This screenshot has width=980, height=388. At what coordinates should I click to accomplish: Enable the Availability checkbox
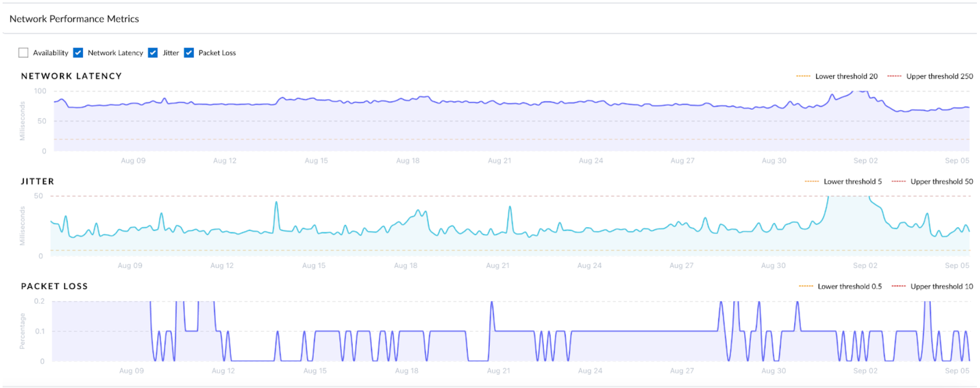pos(23,53)
